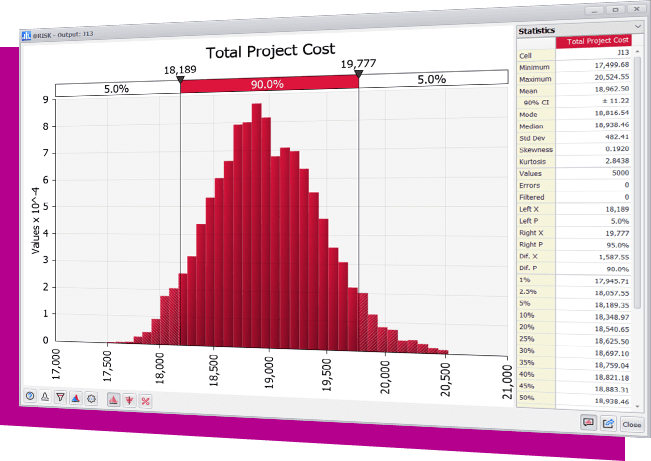Click the Total Project Cost chart title
This screenshot has height=461, width=651.
[x=268, y=51]
